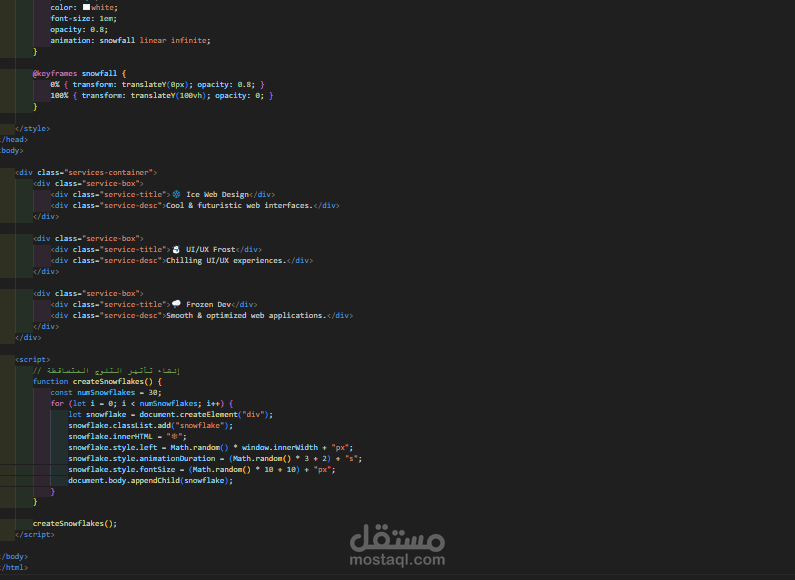Click the "Frozen Dev" title text
The height and width of the screenshot is (580, 795).
pos(208,305)
